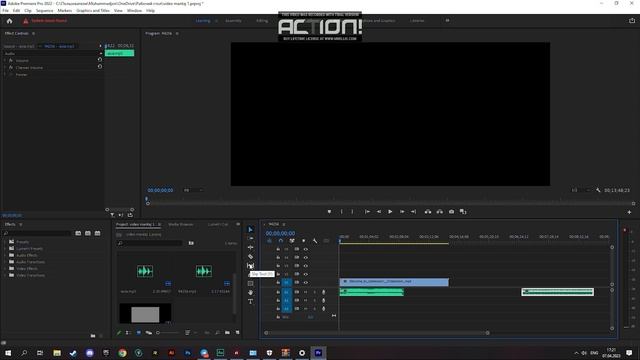
Task: Expand the Lumetri Presets folder
Action: coord(5,248)
